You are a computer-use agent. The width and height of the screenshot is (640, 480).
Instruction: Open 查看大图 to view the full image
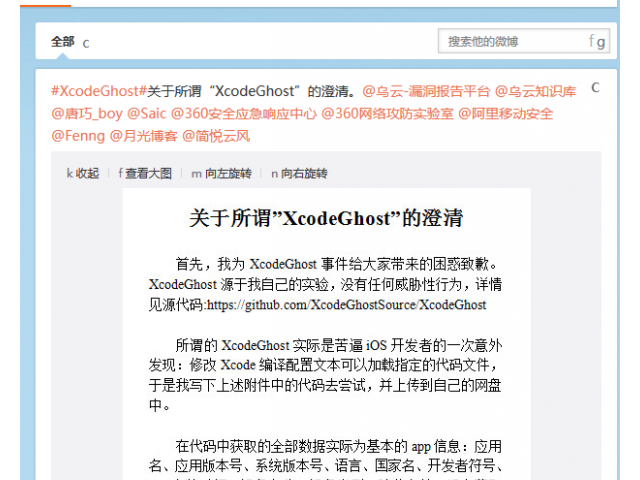pos(145,173)
